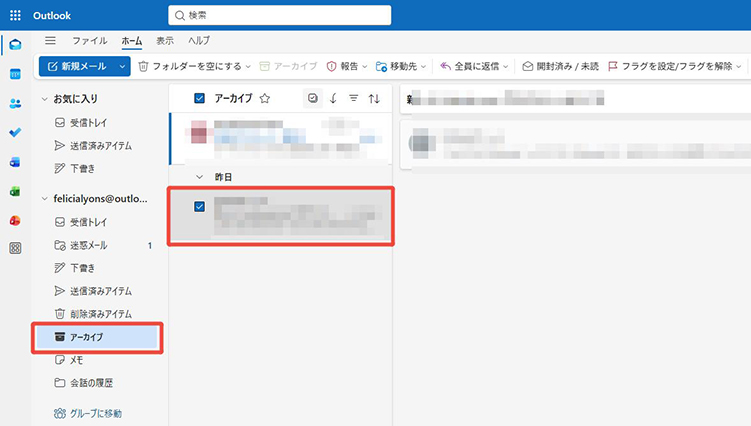Viewport: 751px width, 426px height.
Task: Open To Do checkmark app icon
Action: tap(15, 132)
